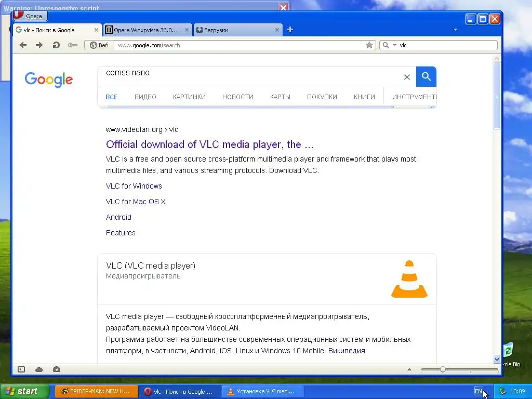Click the EN language indicator

pyautogui.click(x=478, y=392)
